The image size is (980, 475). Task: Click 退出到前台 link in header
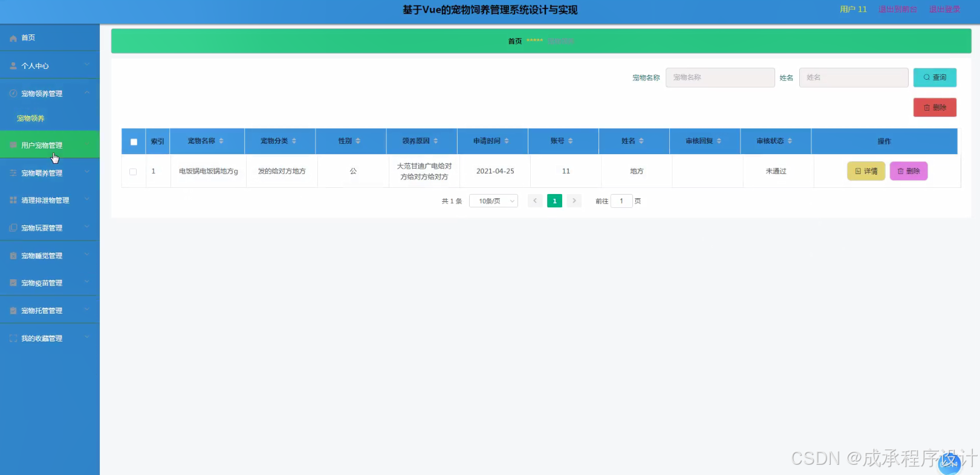point(898,10)
